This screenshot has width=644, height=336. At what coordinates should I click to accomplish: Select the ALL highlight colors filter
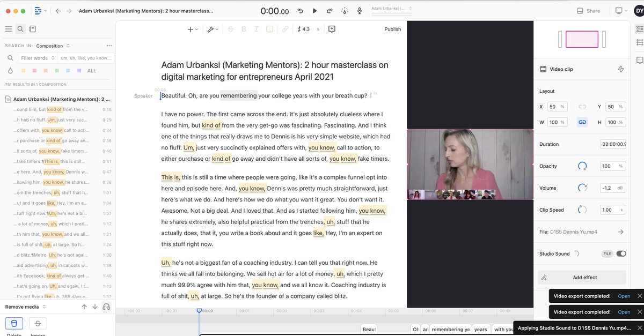[x=92, y=71]
